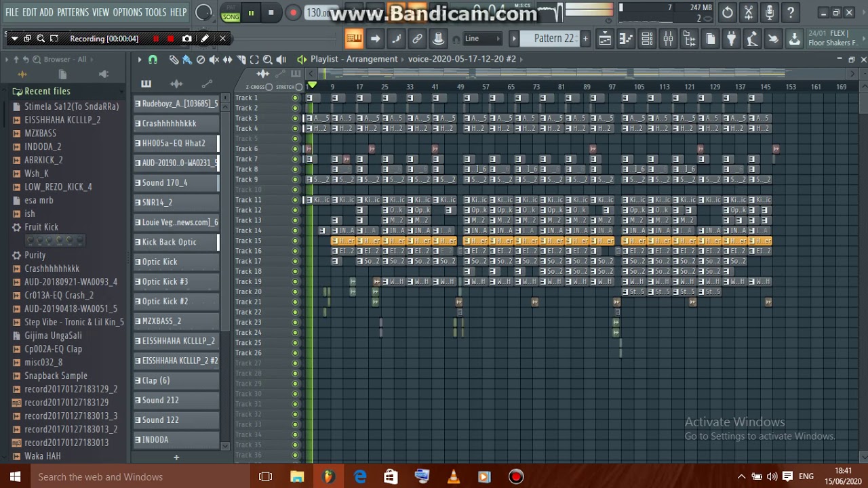Image resolution: width=868 pixels, height=488 pixels.
Task: Click the microphone recording icon
Action: 769,12
